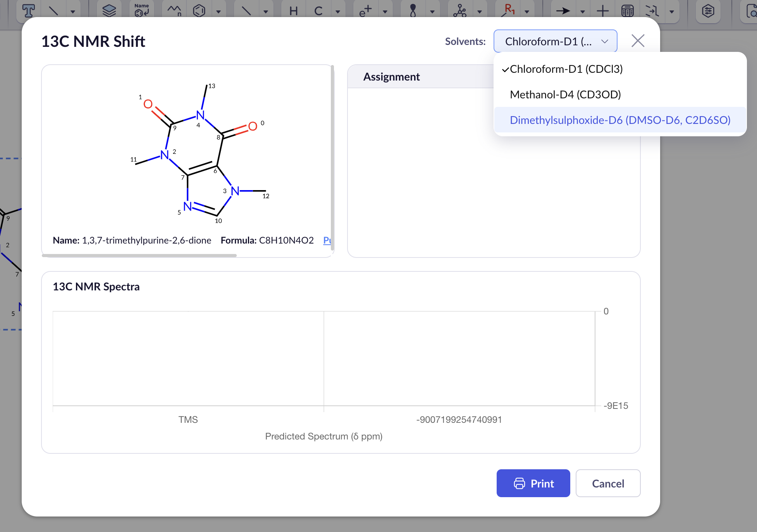Expand the reaction arrow dropdown arrow

click(582, 12)
